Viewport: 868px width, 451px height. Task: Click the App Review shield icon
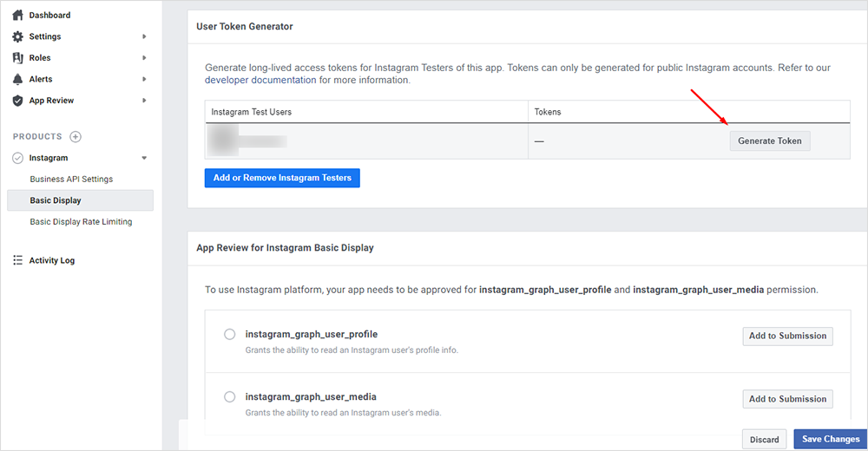tap(17, 100)
